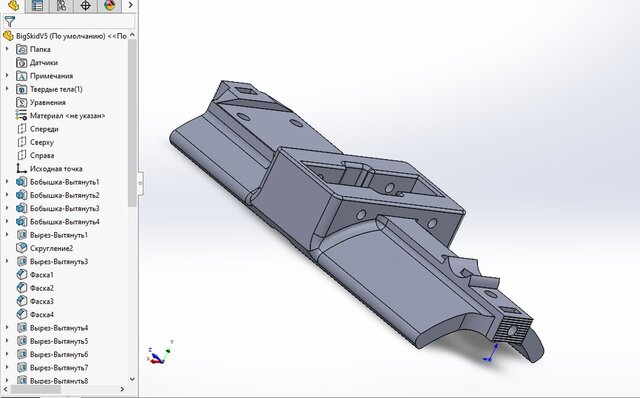640x398 pixels.
Task: Expand Вырез-Вытянуть4 feature
Action: 7,328
